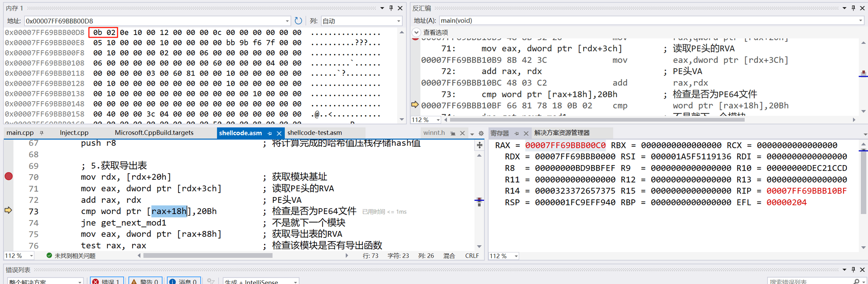Remove breakpoint on line 70
Screen dimensions: 868x284
(x=9, y=176)
